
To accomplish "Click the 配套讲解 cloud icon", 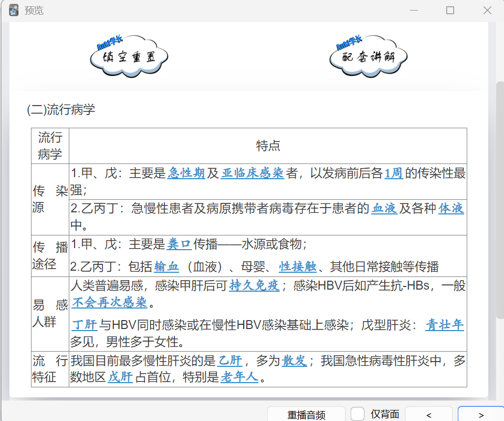I will click(369, 56).
